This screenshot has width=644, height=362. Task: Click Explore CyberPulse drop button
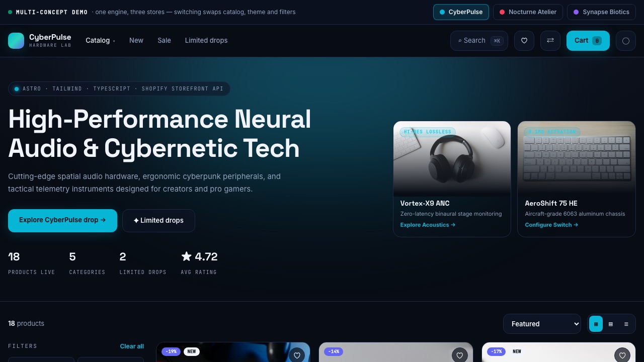pos(62,220)
